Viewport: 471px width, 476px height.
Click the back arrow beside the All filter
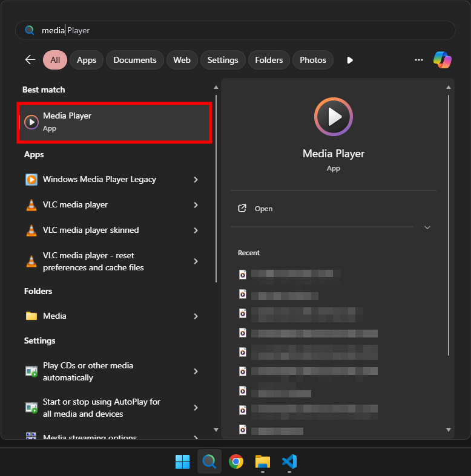[30, 60]
